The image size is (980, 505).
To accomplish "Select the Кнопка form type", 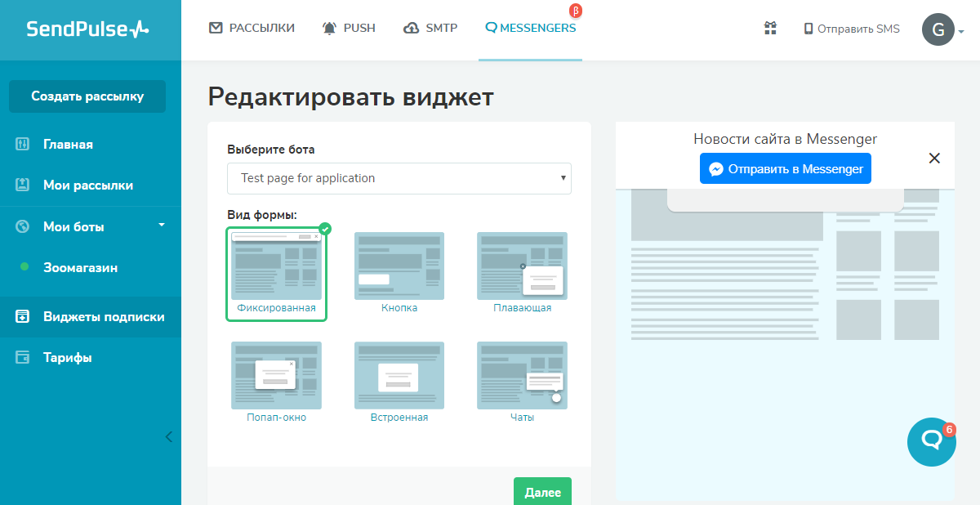I will point(399,273).
